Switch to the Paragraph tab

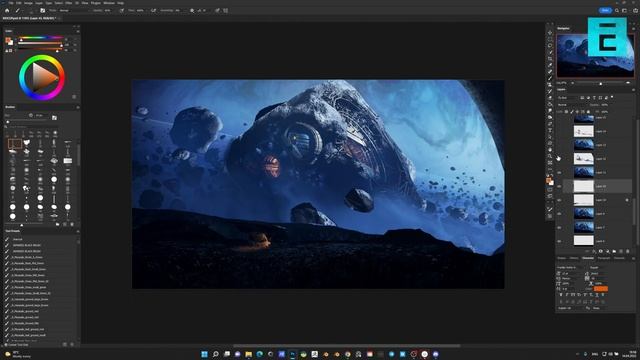604,258
